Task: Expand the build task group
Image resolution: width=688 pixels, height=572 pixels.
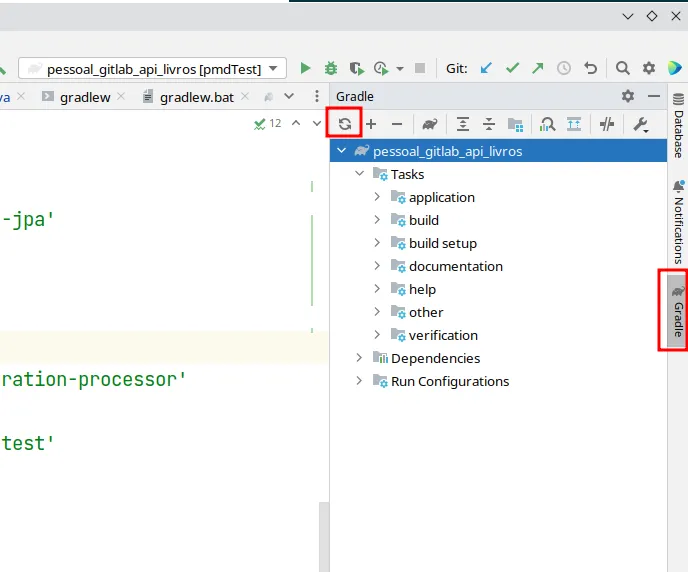Action: coord(377,219)
